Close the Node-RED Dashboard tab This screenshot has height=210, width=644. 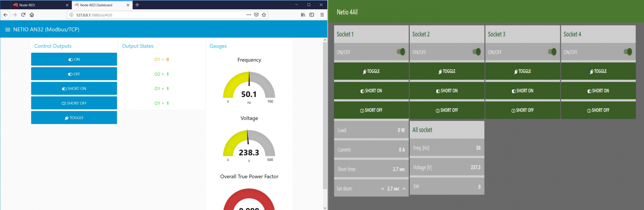[128, 5]
